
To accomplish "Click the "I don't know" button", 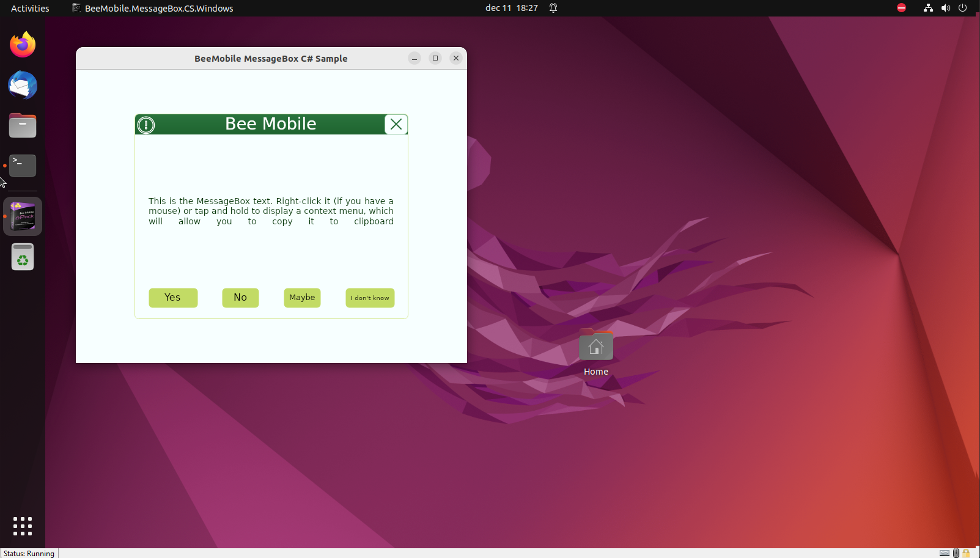I will point(370,298).
